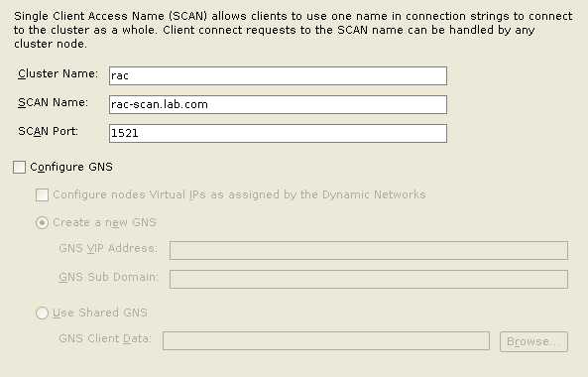This screenshot has width=588, height=377.
Task: Click the SCAN description paragraph at top
Action: click(293, 30)
